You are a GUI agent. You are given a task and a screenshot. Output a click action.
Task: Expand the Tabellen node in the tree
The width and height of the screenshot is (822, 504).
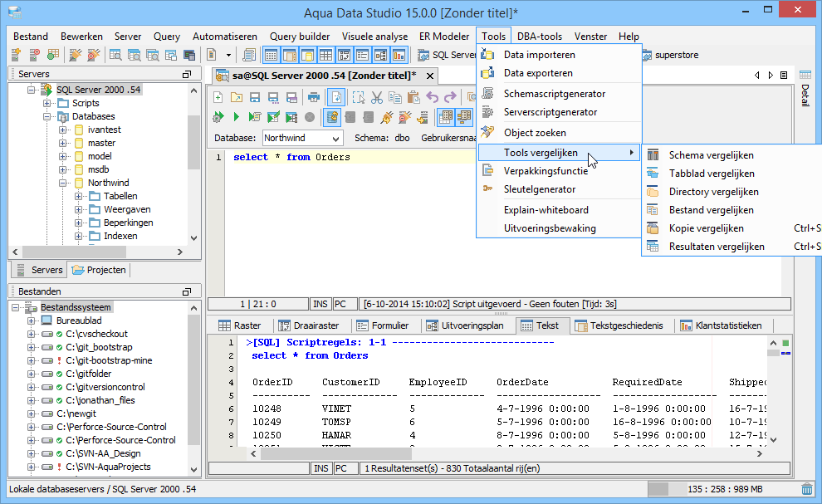click(x=79, y=196)
